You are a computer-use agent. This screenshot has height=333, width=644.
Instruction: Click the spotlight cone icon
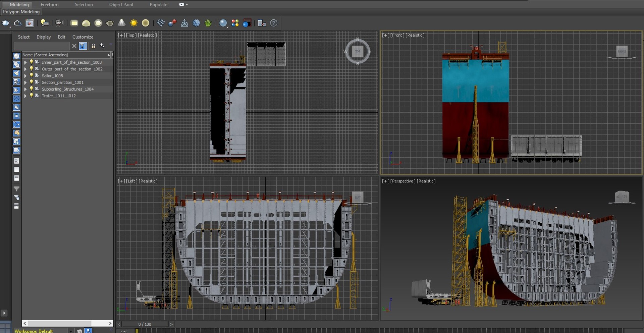coord(121,23)
